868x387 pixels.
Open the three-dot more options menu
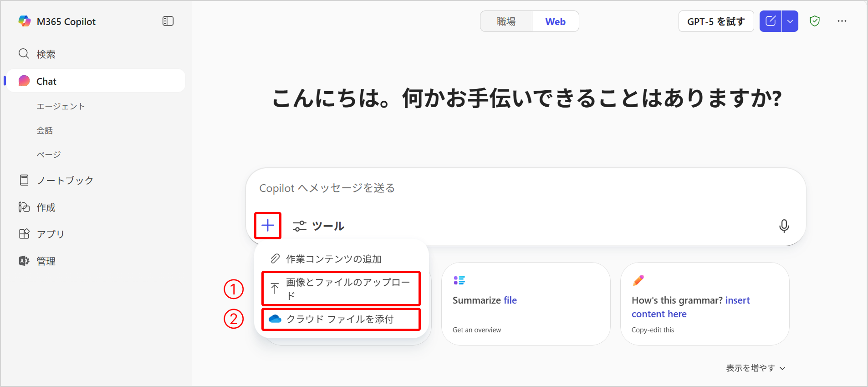tap(842, 21)
